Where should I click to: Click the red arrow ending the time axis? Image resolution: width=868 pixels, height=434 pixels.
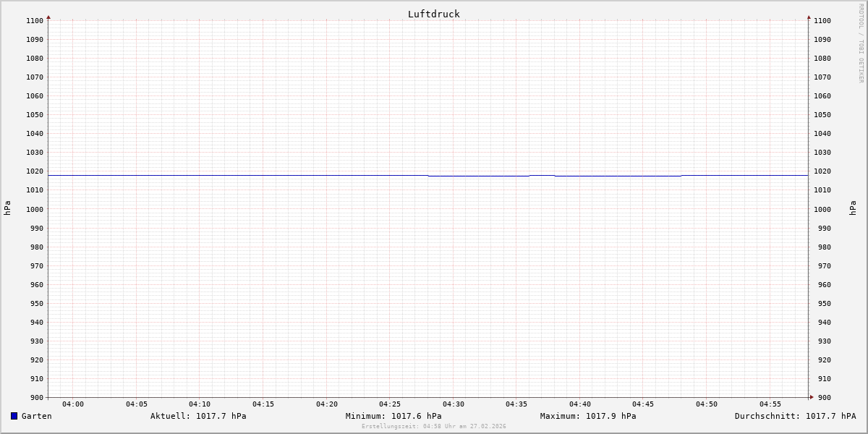812,397
